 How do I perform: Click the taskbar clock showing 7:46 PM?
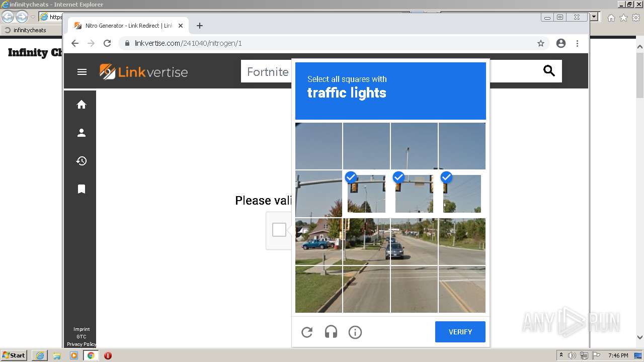click(618, 355)
